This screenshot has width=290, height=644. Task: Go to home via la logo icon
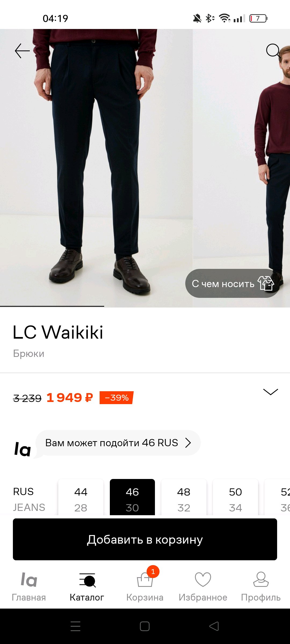click(x=29, y=580)
